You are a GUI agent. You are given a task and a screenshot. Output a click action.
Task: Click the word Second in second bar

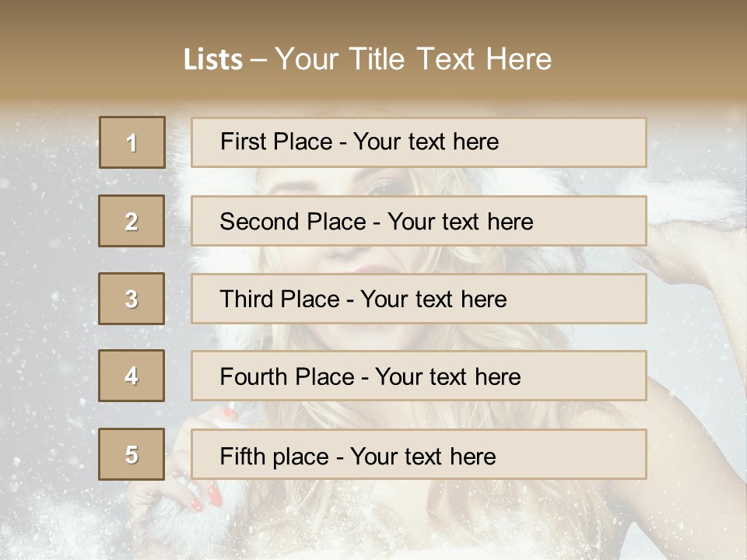point(259,222)
